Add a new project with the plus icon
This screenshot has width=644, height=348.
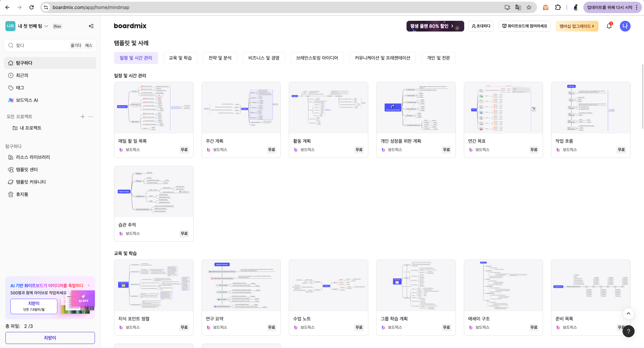click(83, 117)
